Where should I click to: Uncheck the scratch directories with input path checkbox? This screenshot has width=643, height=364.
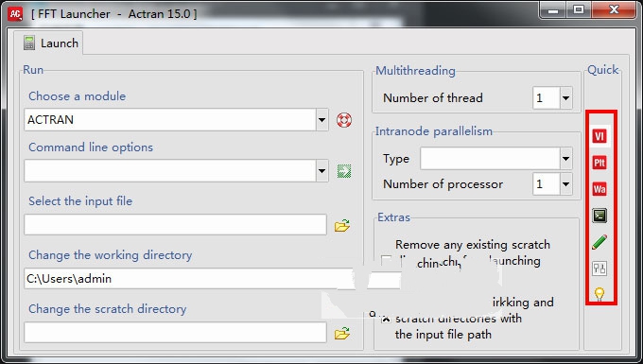point(386,319)
